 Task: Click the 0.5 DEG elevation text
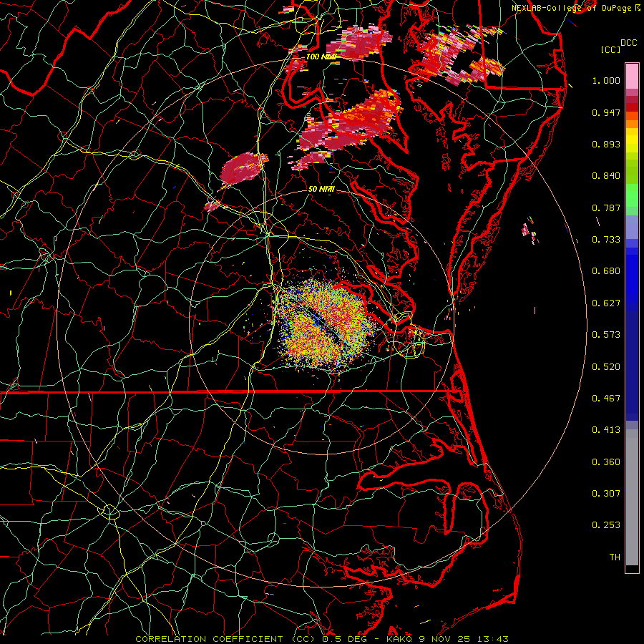pyautogui.click(x=345, y=639)
